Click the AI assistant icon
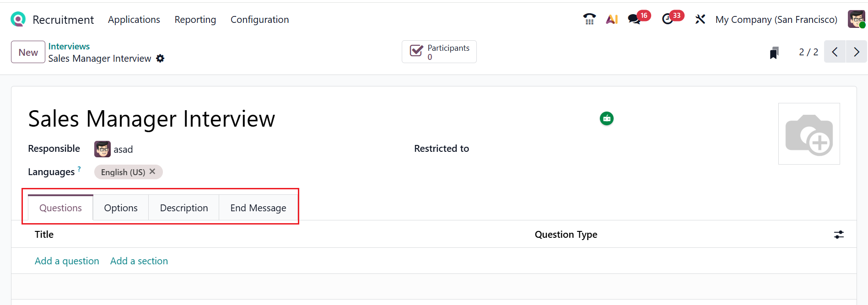The height and width of the screenshot is (305, 868). [x=612, y=19]
